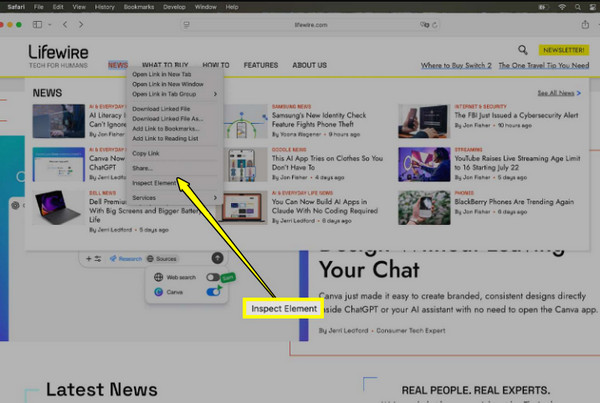The image size is (600, 403).
Task: Click the yellow NEWSLETTER! button
Action: pos(563,49)
